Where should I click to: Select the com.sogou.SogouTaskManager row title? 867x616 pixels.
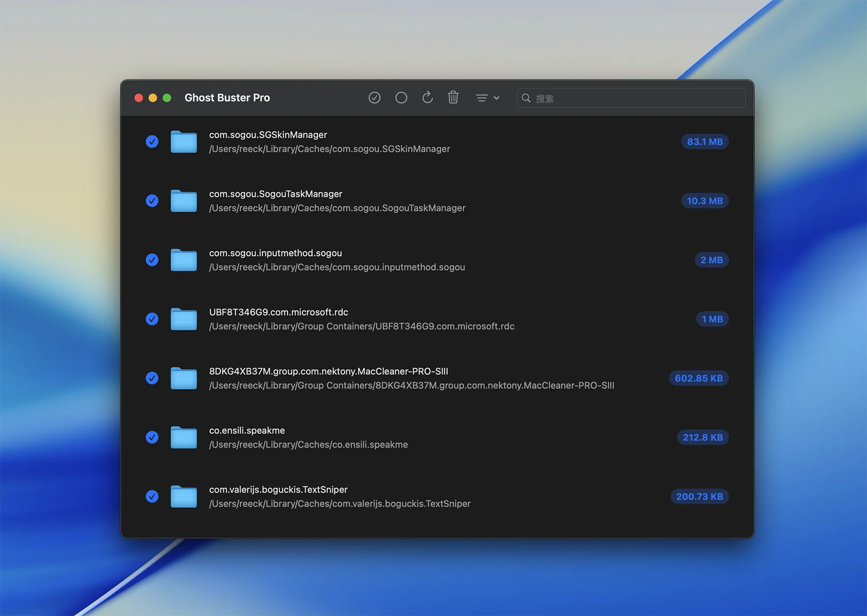(275, 194)
